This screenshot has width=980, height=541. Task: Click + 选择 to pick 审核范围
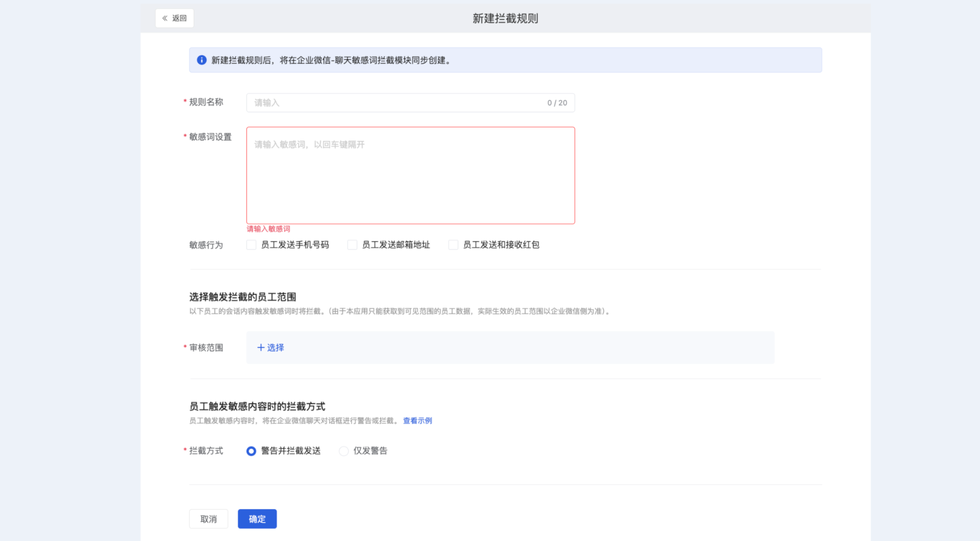270,347
